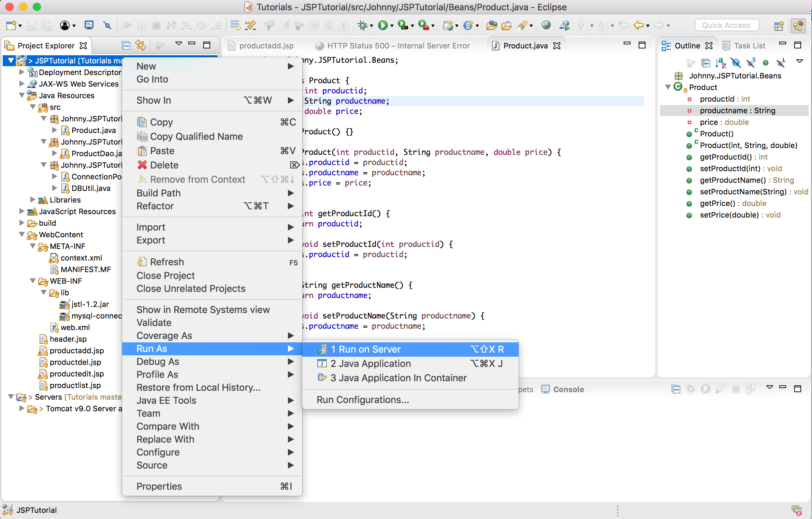Expand the Libraries tree node
The width and height of the screenshot is (812, 519).
click(32, 199)
